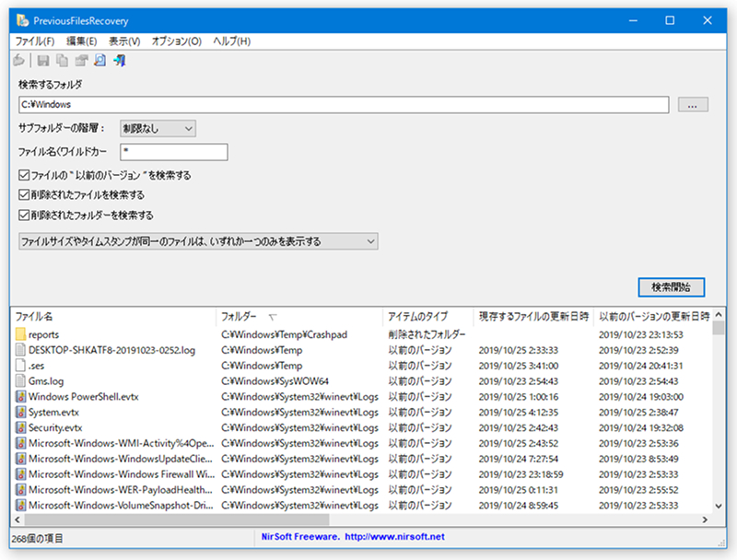Click the properties toolbar icon

81,61
